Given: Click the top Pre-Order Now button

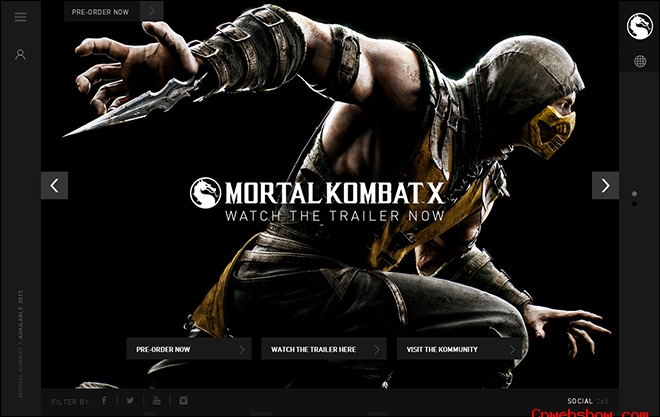Looking at the screenshot, I should 102,11.
